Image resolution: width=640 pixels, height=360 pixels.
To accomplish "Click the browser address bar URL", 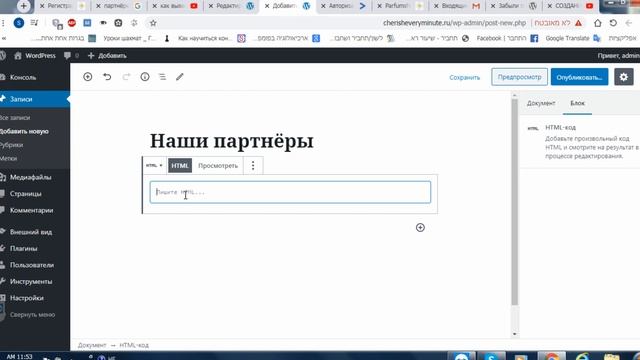I will (x=454, y=23).
